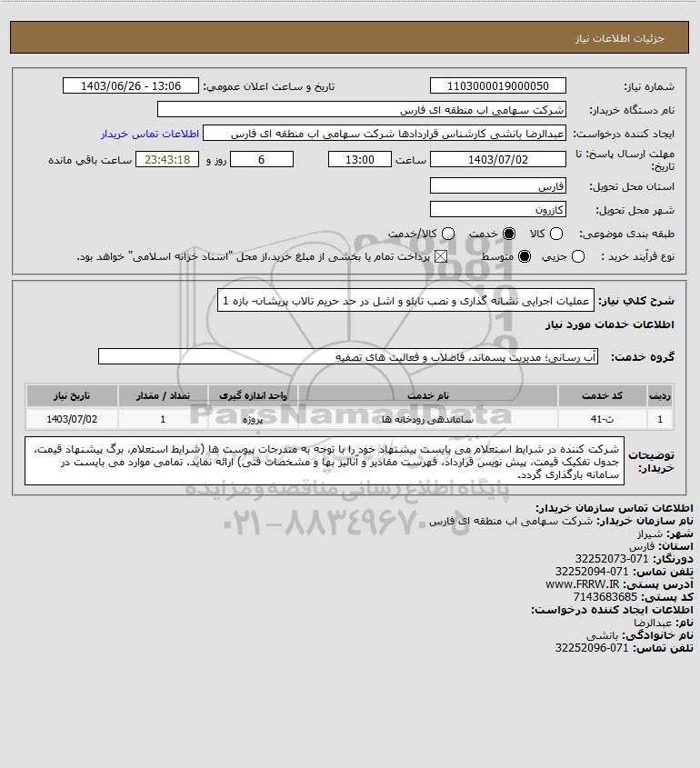Click the delivery city field کازرون

(x=497, y=210)
